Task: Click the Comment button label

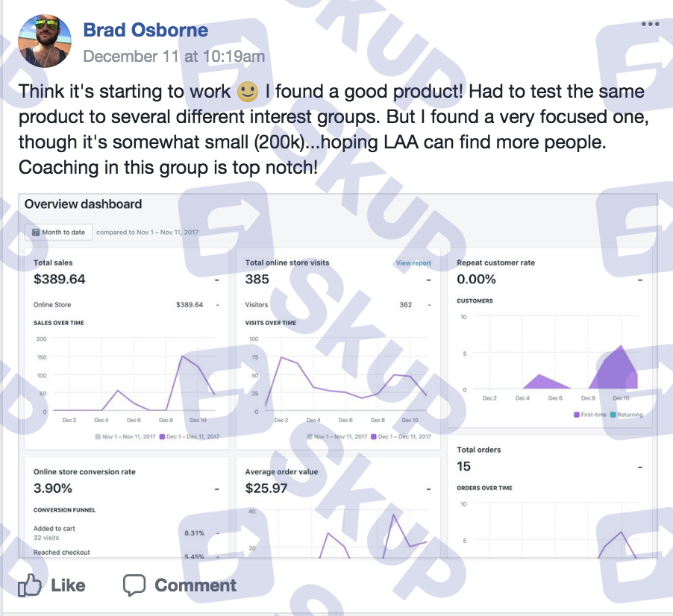Action: click(195, 585)
